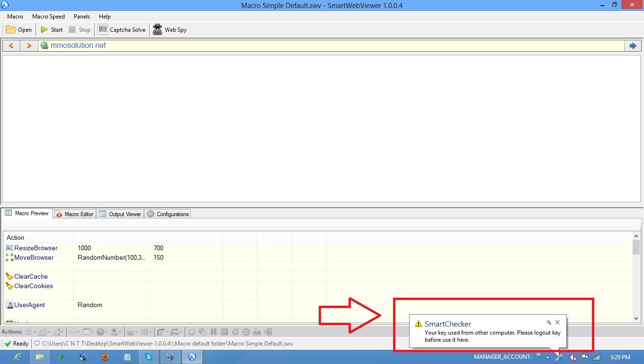The width and height of the screenshot is (644, 364).
Task: Open the dropdown arrow beside the Loop action icon
Action: [181, 332]
